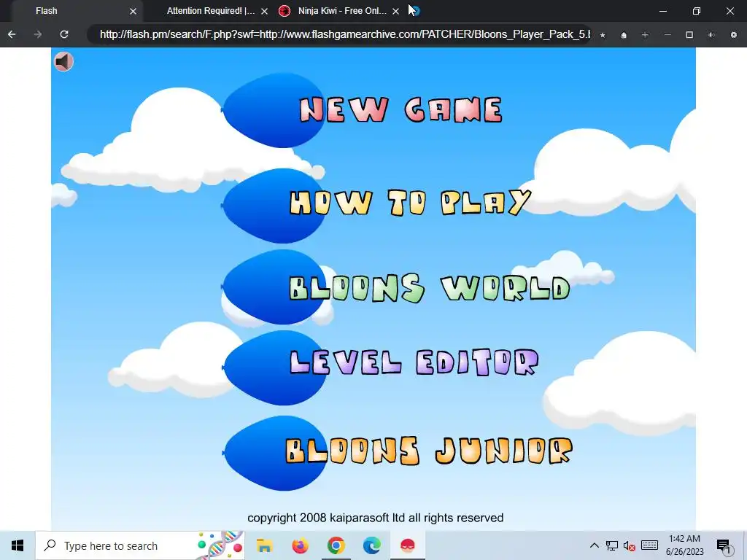
Task: Reload the page
Action: coord(64,34)
